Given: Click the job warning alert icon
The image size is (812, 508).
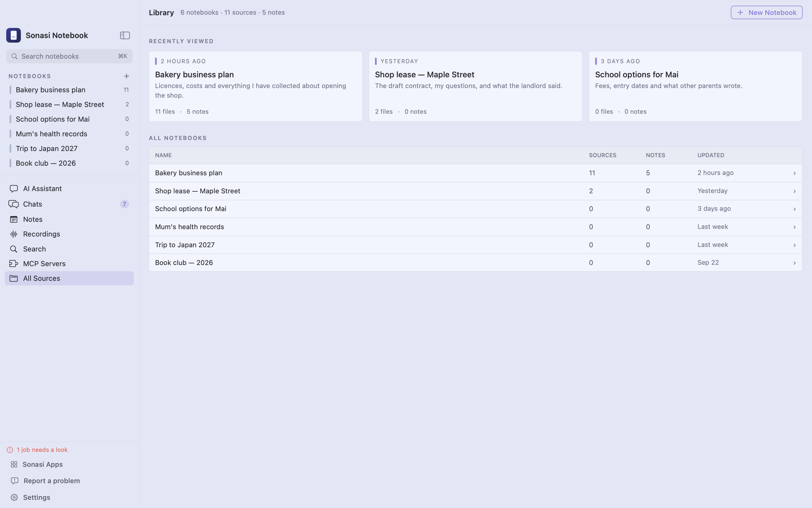Looking at the screenshot, I should (x=10, y=450).
